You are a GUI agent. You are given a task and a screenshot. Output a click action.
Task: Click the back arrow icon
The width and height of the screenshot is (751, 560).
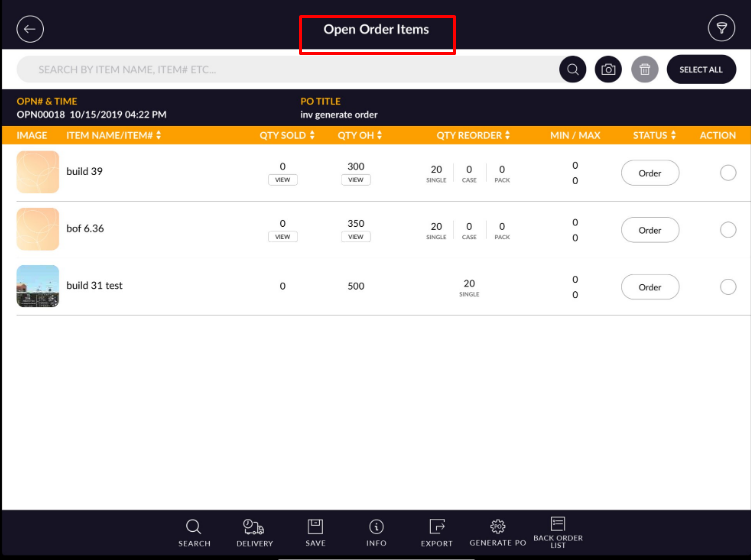pos(30,29)
